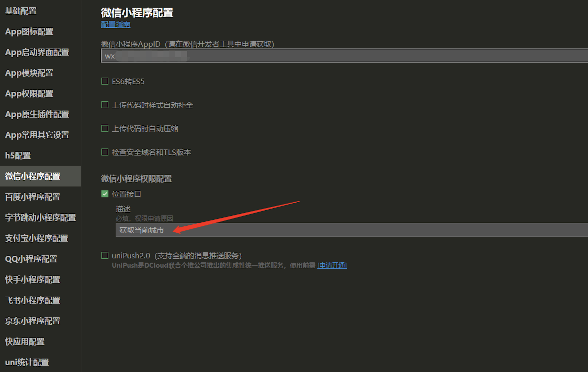Go to 字节跳动小程序配置 section
Image resolution: width=588 pixels, height=372 pixels.
coord(40,218)
